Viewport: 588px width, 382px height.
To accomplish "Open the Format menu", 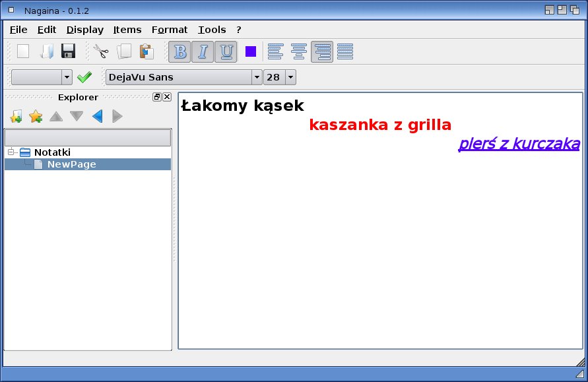I will (x=170, y=30).
